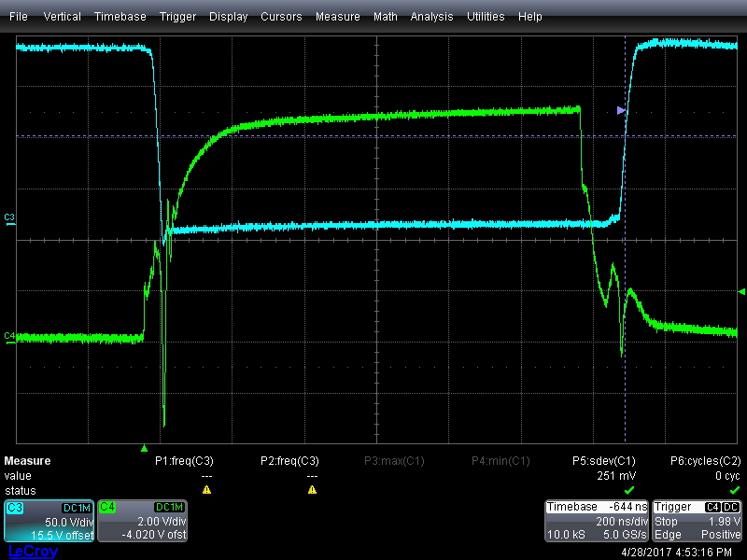Select the P2:freq(C3) measurement header

coord(289,461)
